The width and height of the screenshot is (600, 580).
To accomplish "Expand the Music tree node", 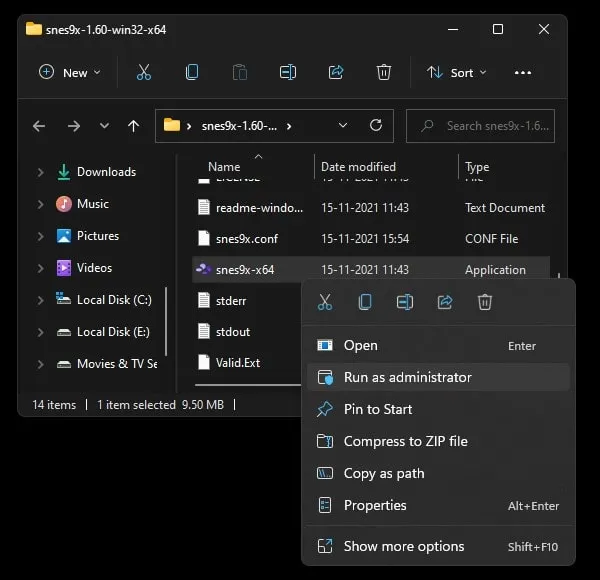I will pyautogui.click(x=40, y=204).
